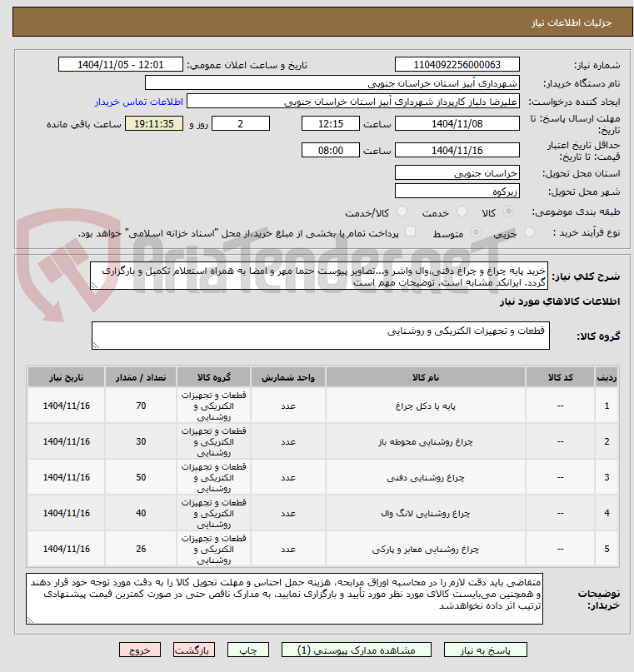Click the buyer name field شهرداری آییز
Viewport: 634px width, 672px height.
(332, 83)
